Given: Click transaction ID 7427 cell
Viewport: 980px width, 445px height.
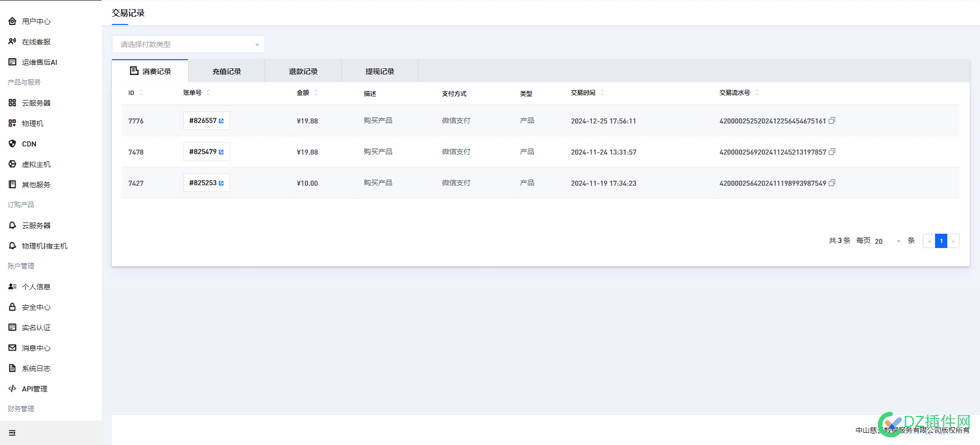Looking at the screenshot, I should pos(136,183).
